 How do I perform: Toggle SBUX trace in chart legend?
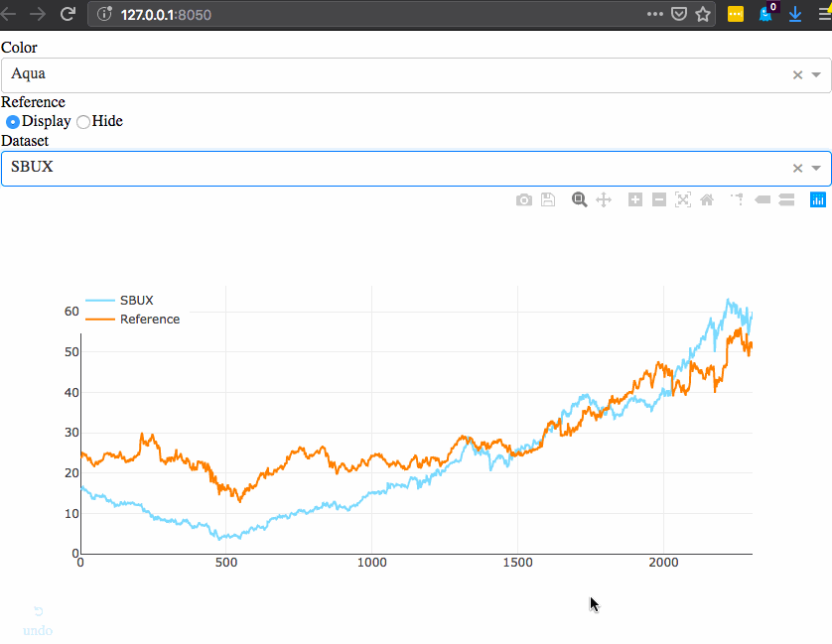click(x=136, y=300)
